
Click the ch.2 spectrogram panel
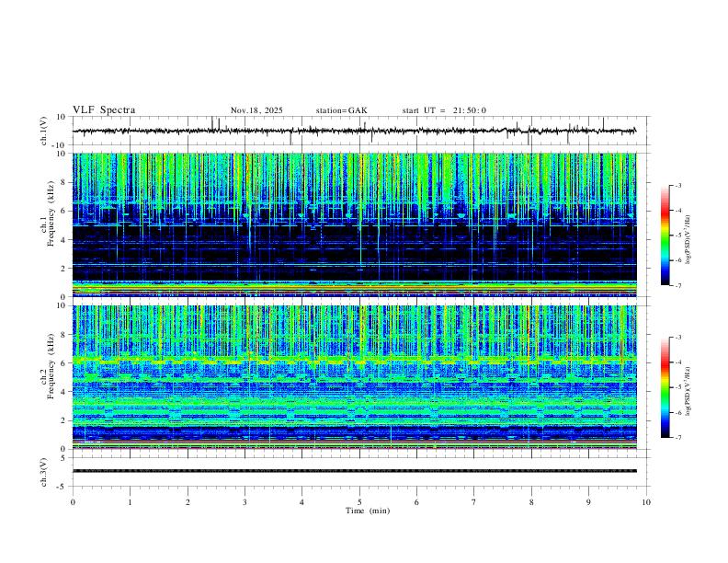pyautogui.click(x=354, y=377)
